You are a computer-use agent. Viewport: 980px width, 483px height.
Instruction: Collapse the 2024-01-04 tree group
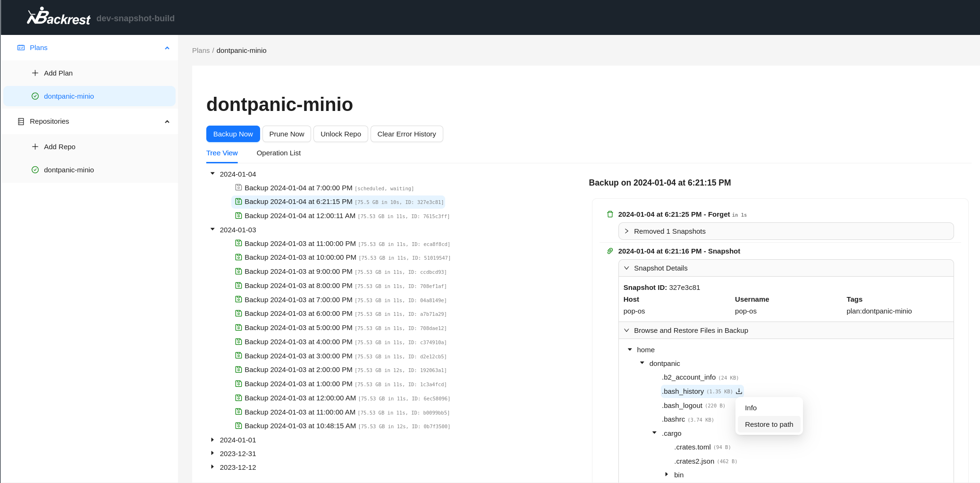point(212,174)
